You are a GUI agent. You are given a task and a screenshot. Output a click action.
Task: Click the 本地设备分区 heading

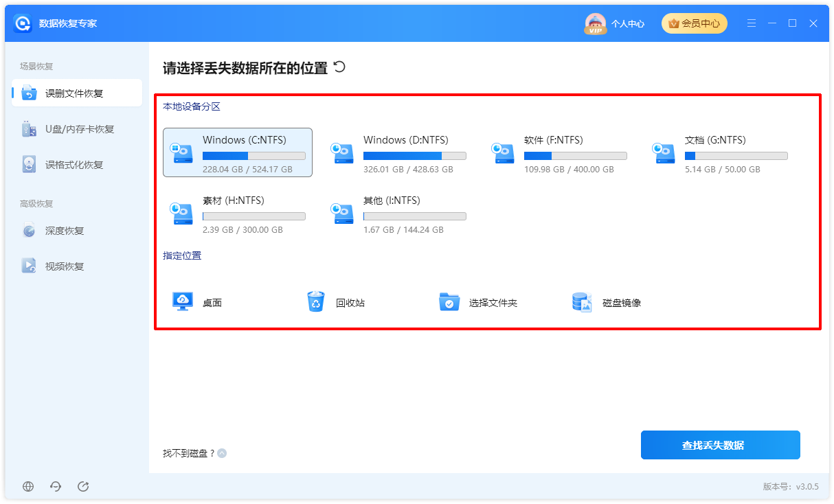pyautogui.click(x=192, y=106)
